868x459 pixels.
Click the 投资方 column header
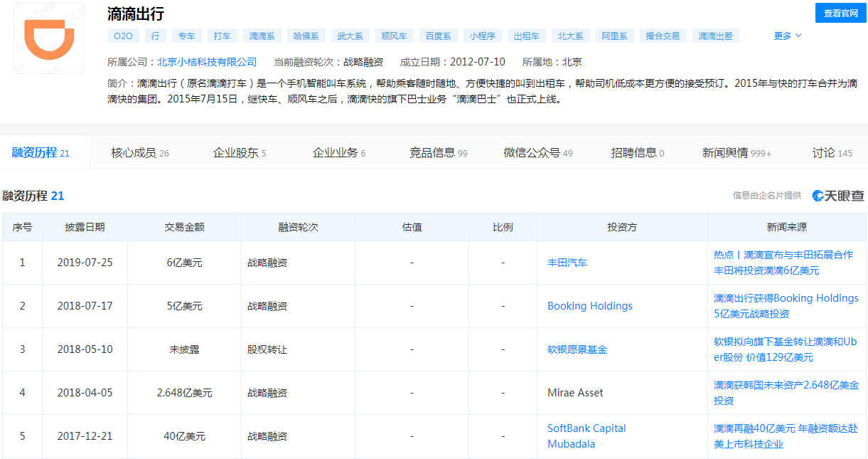click(x=622, y=228)
